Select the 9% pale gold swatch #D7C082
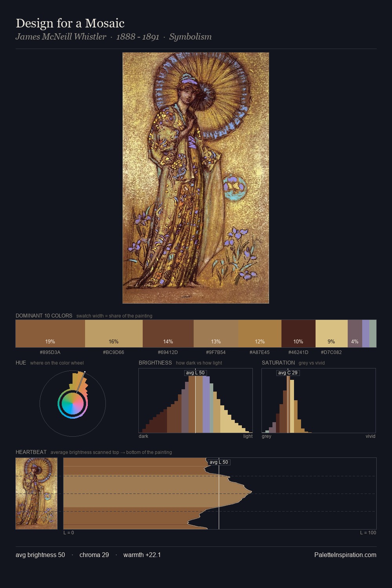Image resolution: width=392 pixels, height=588 pixels. pyautogui.click(x=332, y=334)
